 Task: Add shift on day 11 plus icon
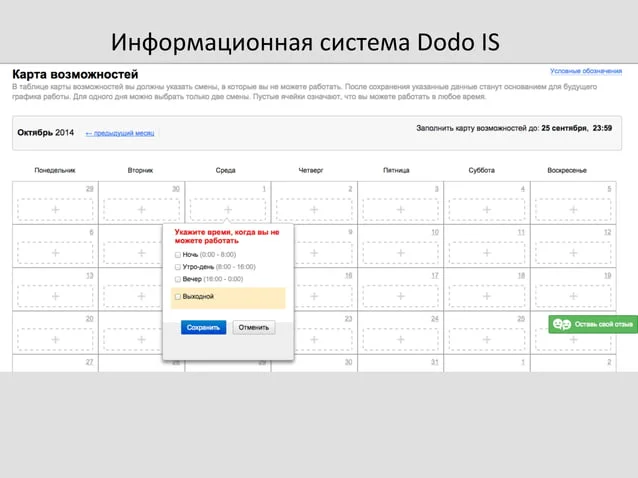point(487,253)
